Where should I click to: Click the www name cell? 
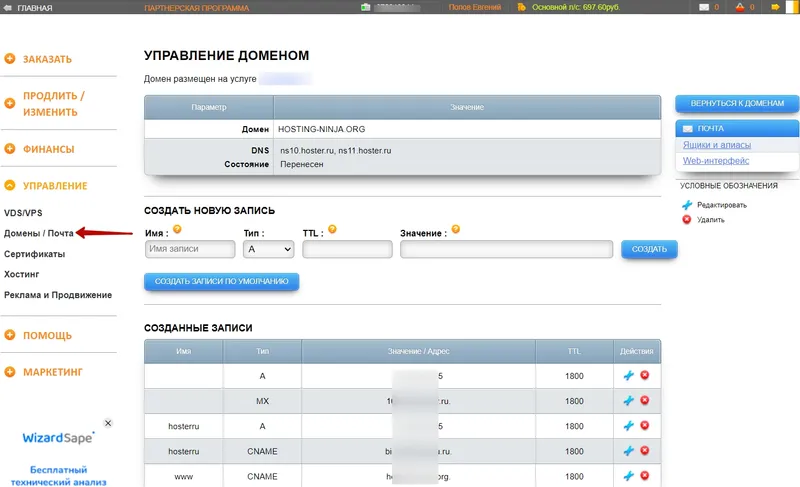pos(184,476)
